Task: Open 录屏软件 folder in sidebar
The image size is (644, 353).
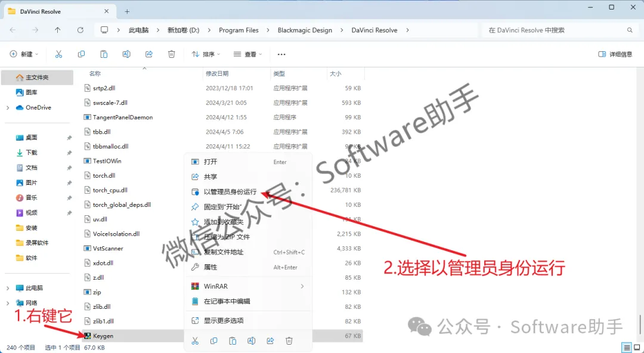Action: [38, 243]
